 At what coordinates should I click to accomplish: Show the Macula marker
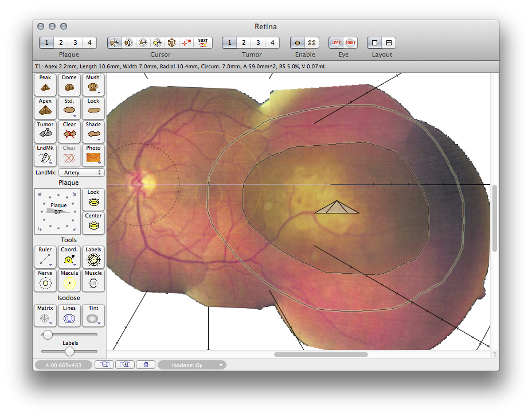point(69,281)
